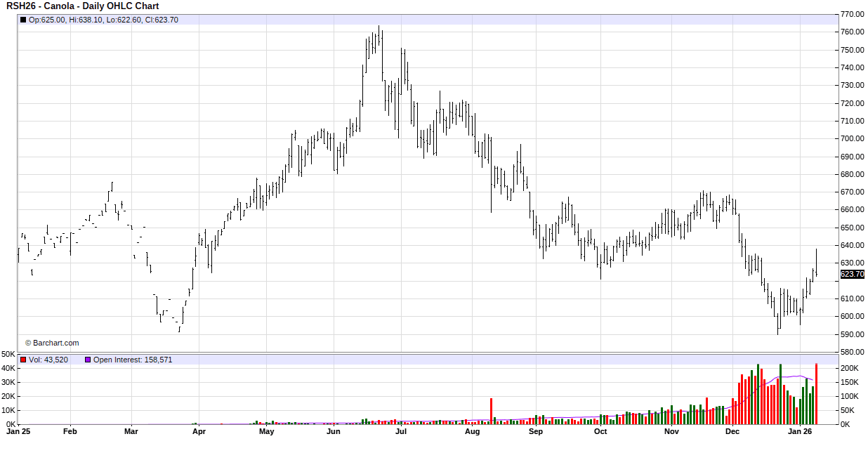Click the 770.00 price axis label
This screenshot has height=453, width=868.
[852, 14]
